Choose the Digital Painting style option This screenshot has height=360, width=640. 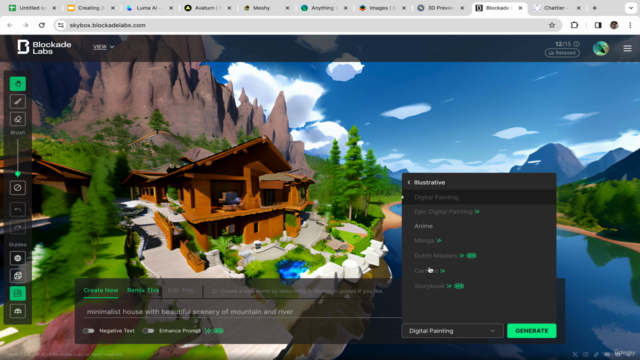(479, 197)
